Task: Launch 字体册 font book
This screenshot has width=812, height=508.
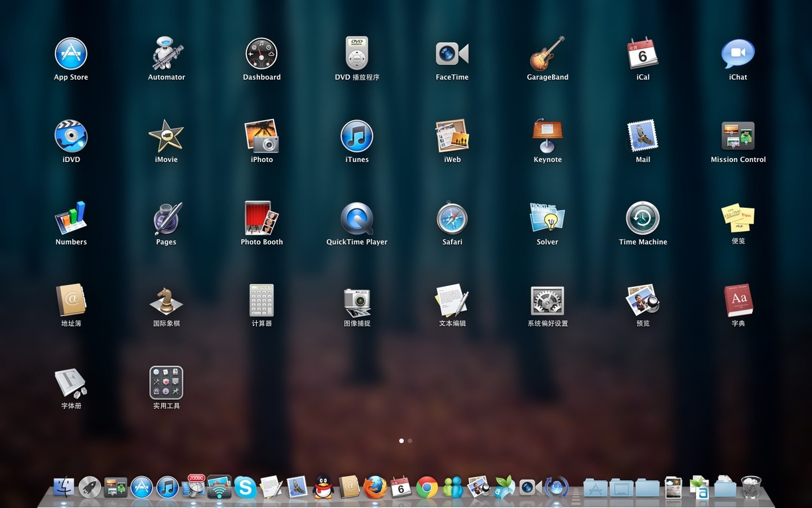Action: click(71, 383)
